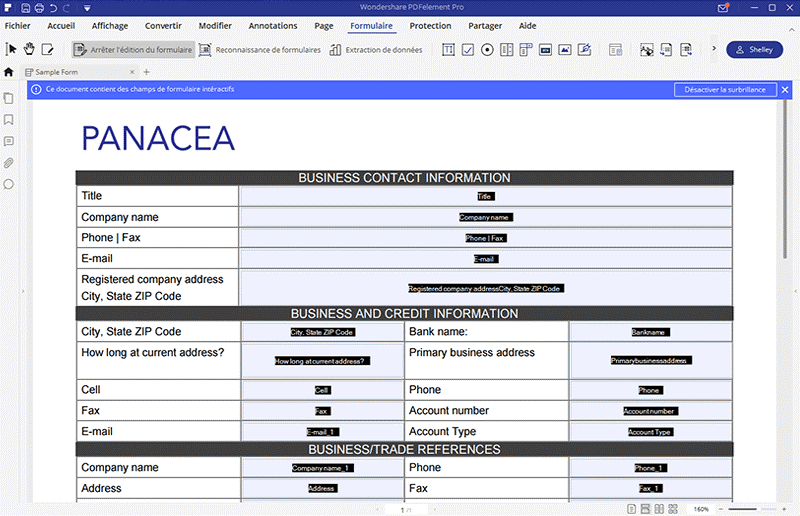800x516 pixels.
Task: Click the print icon in title bar
Action: click(x=39, y=8)
